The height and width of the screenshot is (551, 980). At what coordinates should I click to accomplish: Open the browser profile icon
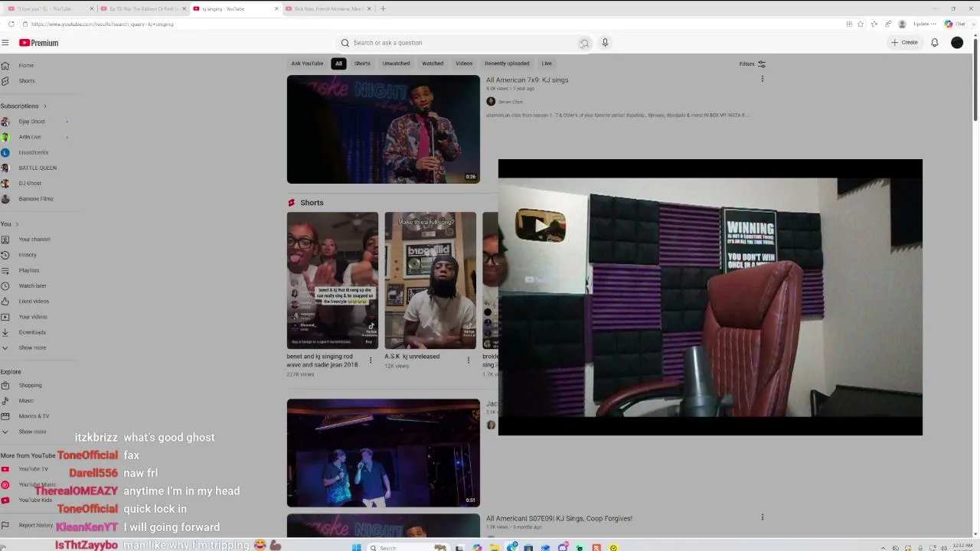point(902,24)
